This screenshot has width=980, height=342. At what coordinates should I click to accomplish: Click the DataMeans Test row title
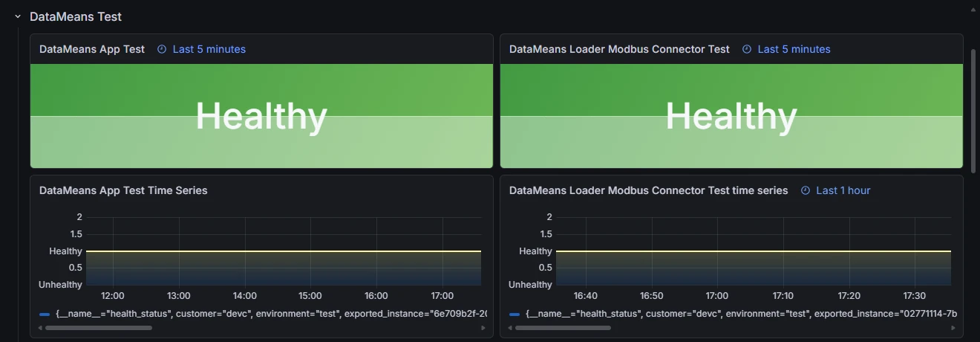click(x=76, y=16)
